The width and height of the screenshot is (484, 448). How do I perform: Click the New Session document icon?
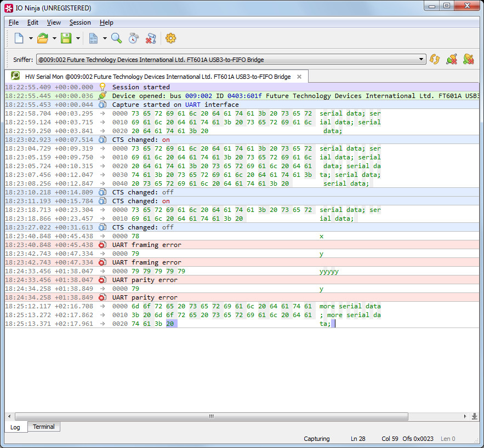19,38
